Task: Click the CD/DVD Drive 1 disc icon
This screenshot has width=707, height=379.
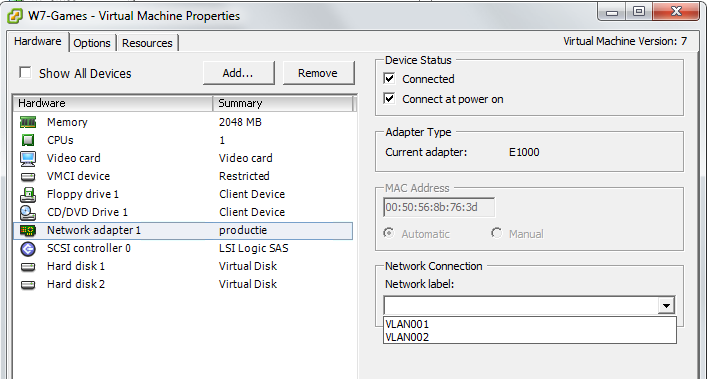Action: (x=28, y=212)
